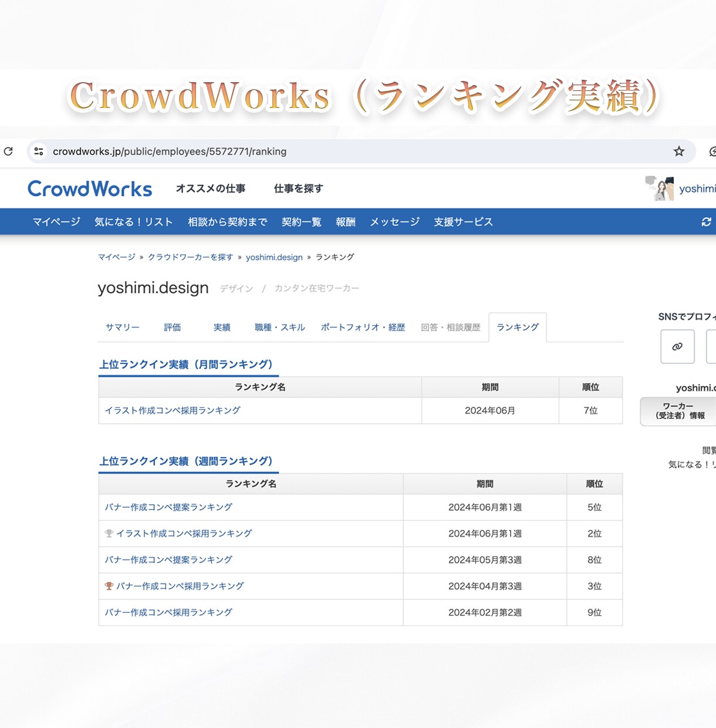
Task: Open 相談から契約まで menu item
Action: pyautogui.click(x=228, y=222)
